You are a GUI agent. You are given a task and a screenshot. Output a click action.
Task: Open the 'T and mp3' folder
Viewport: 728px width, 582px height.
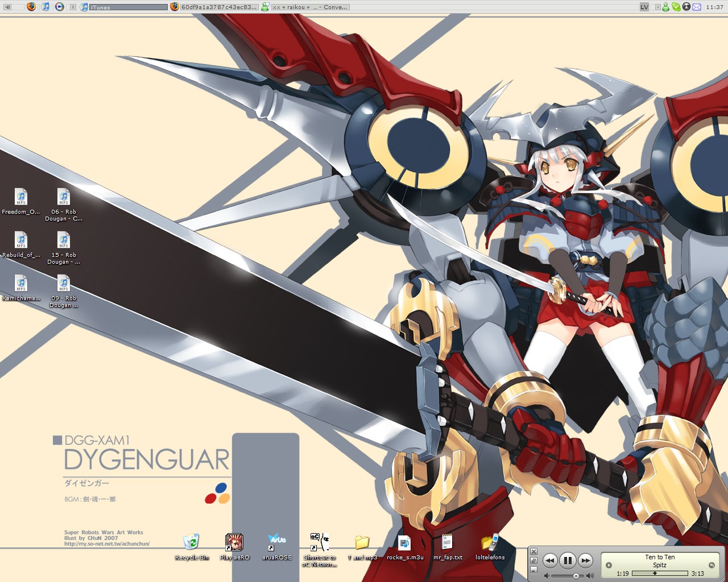[362, 547]
